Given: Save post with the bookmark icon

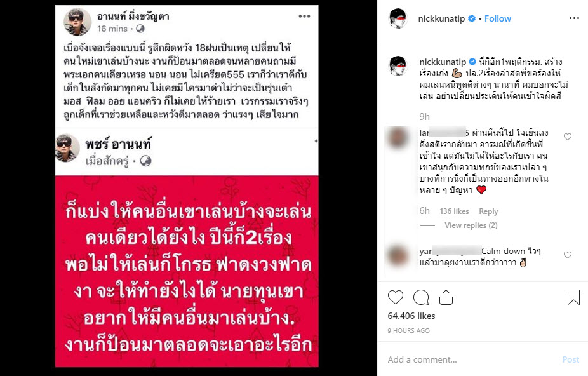Looking at the screenshot, I should pos(573,297).
